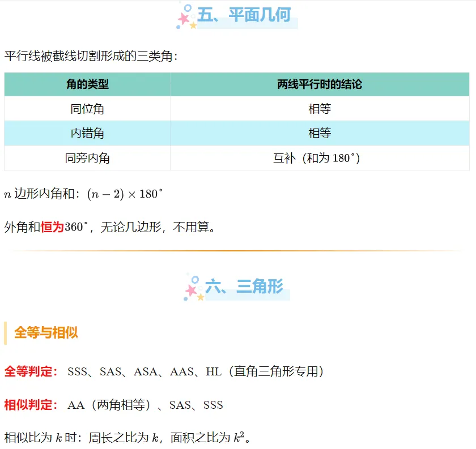
Task: Select the 同旁内角 table row
Action: point(87,159)
